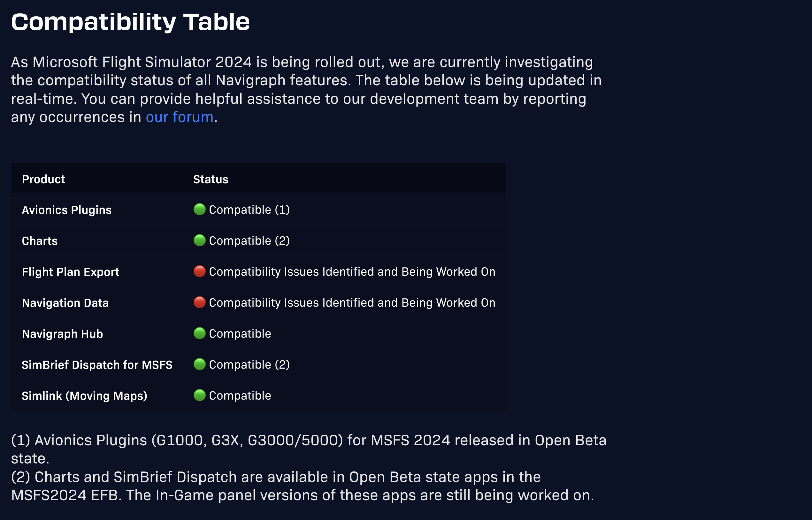Click the Charts product cell
The width and height of the screenshot is (812, 520).
point(40,241)
